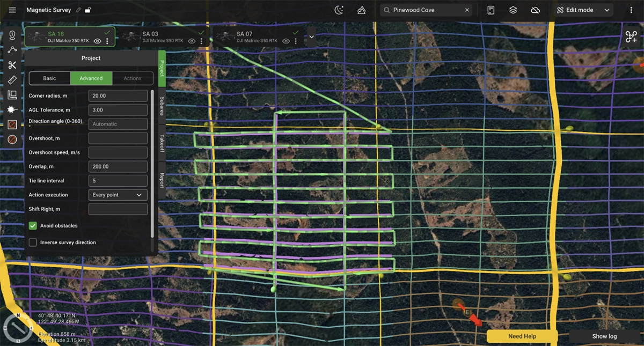Open the map layers icon
Viewport: 644px width, 346px height.
pos(513,10)
